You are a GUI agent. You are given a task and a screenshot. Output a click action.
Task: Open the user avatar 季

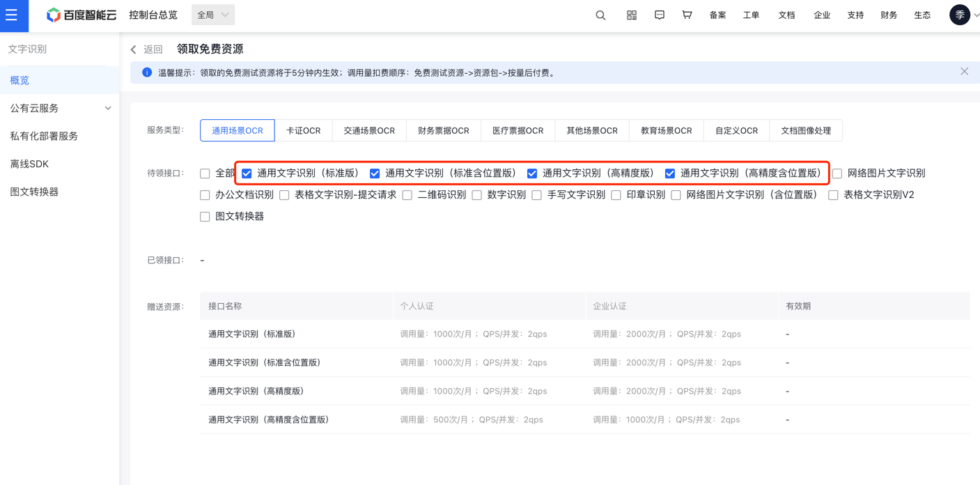pos(960,15)
